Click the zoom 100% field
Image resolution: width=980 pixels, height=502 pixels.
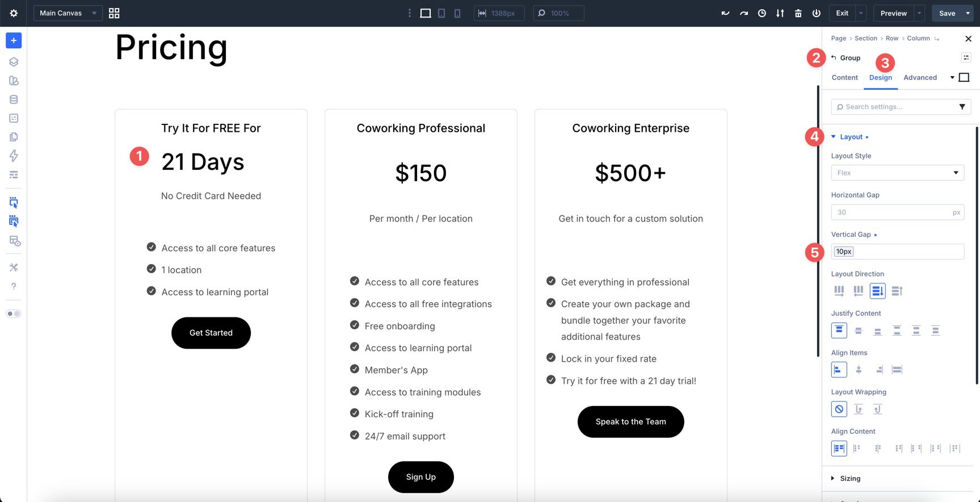558,13
